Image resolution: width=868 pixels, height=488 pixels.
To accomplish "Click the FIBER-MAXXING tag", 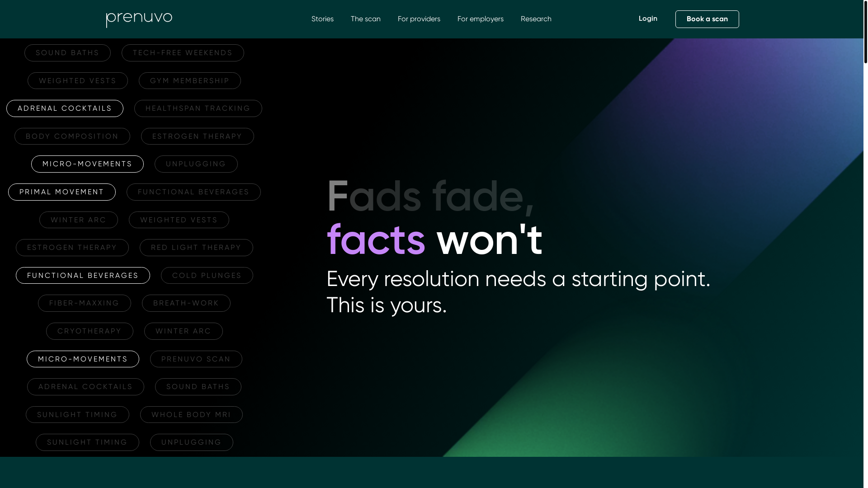I will [85, 303].
